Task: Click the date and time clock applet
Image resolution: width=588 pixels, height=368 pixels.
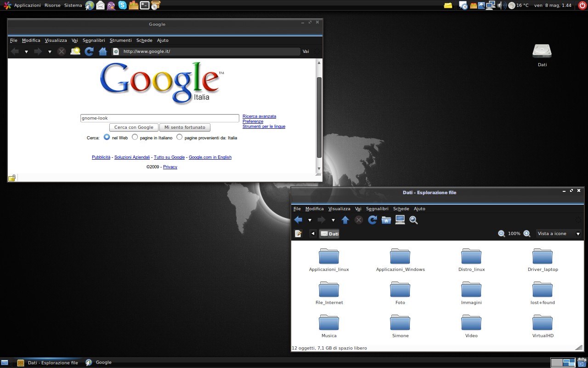Action: pos(553,6)
